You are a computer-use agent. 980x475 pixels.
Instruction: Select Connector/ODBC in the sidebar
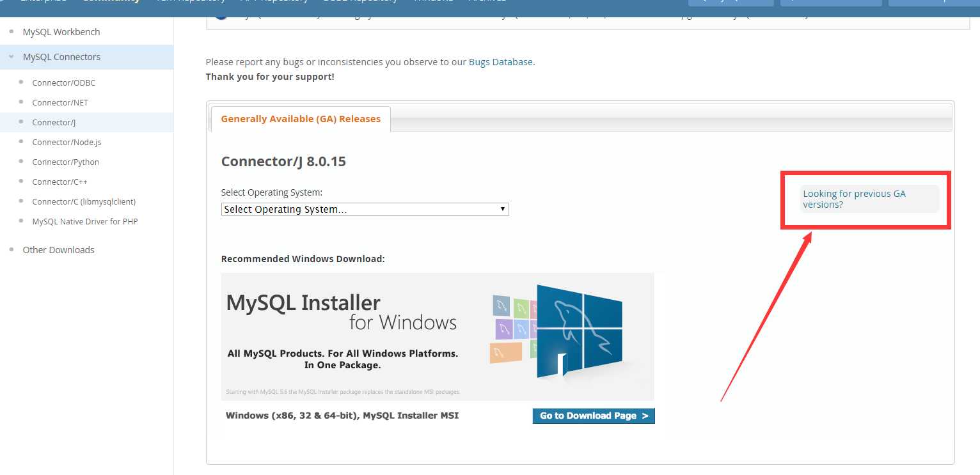64,82
